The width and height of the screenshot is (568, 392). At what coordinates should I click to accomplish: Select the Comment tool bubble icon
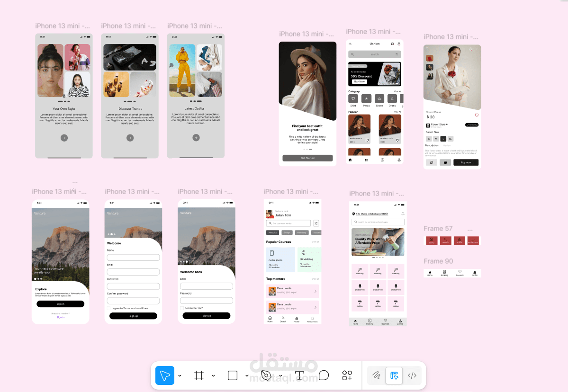click(324, 375)
